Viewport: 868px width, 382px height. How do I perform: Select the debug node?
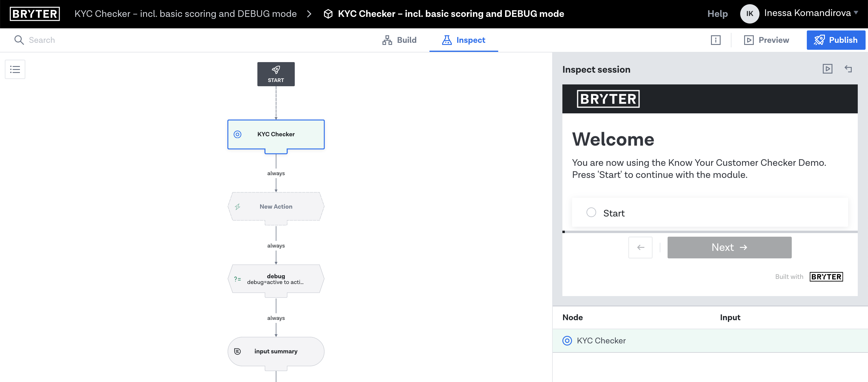click(276, 279)
